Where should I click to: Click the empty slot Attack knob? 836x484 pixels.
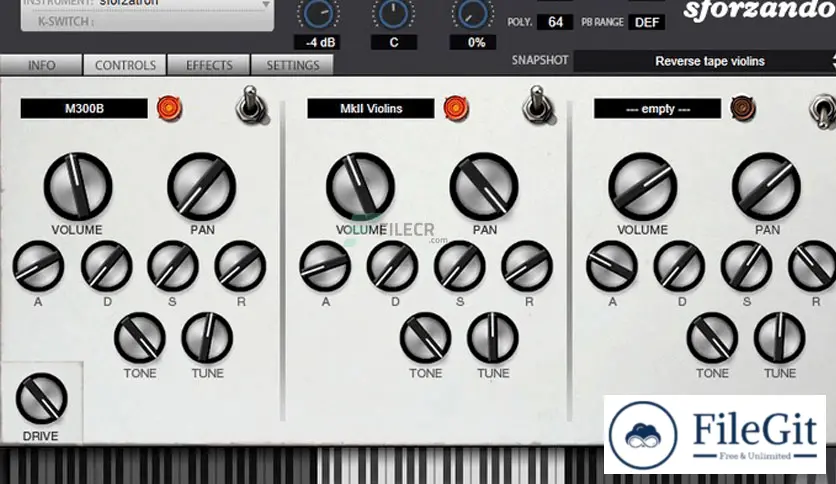pos(612,266)
